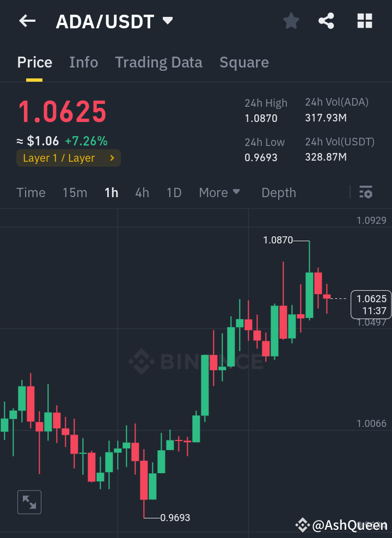Open the Layer 1 / Layer category chevron
Screen dimensions: 392x538
113,158
